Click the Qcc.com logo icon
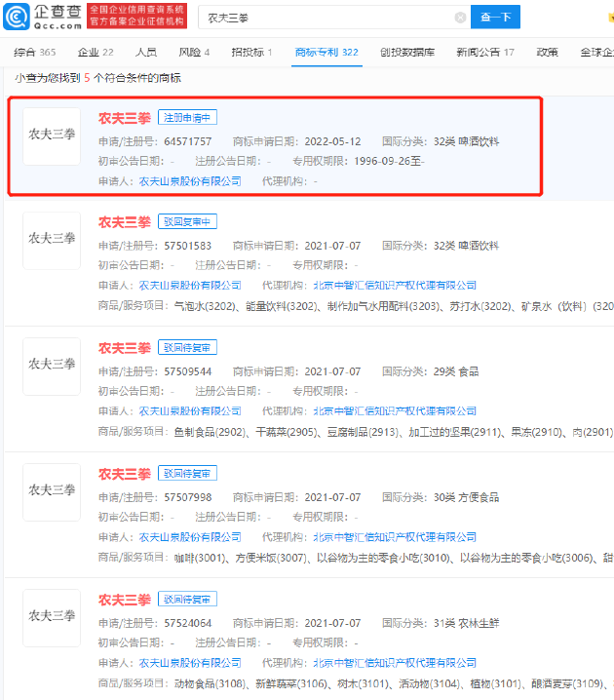The image size is (614, 700). tap(16, 17)
